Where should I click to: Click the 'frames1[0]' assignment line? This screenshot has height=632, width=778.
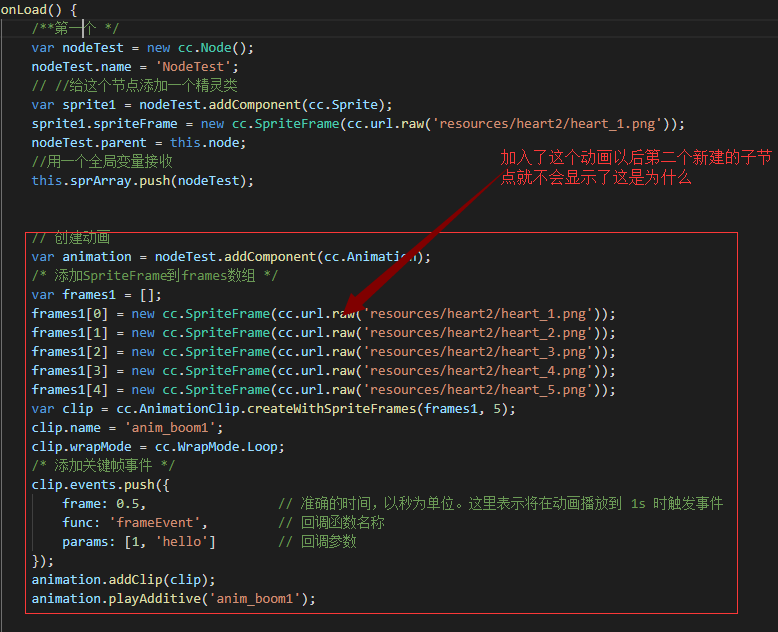pos(324,314)
